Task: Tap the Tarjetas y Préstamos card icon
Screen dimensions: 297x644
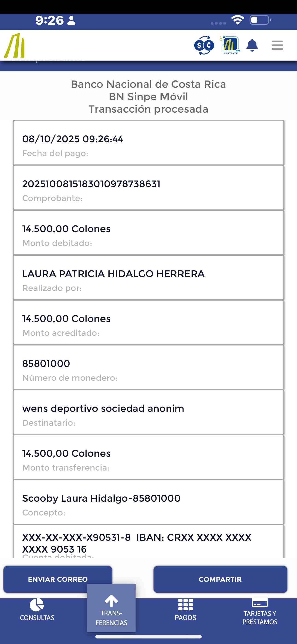Action: click(x=260, y=603)
